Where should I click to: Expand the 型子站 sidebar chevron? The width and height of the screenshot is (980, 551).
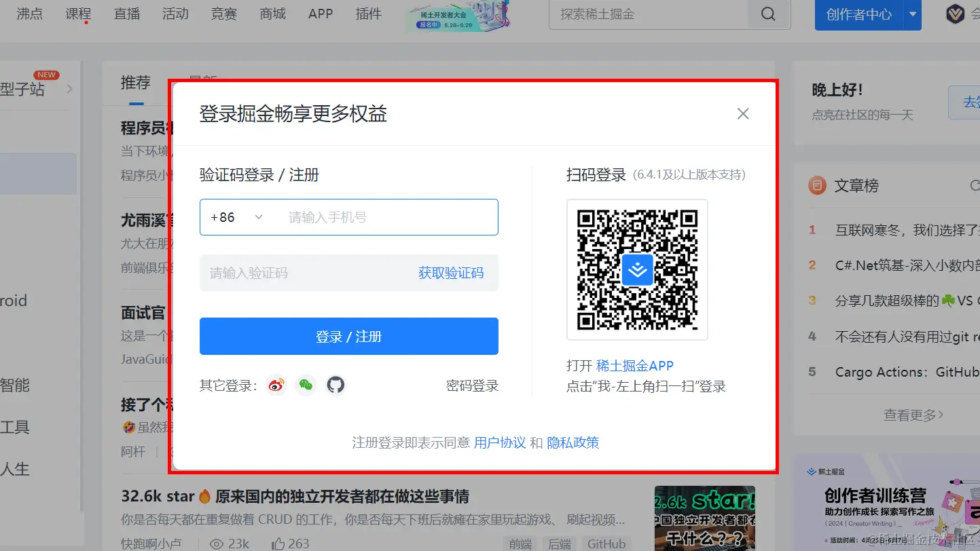click(69, 89)
